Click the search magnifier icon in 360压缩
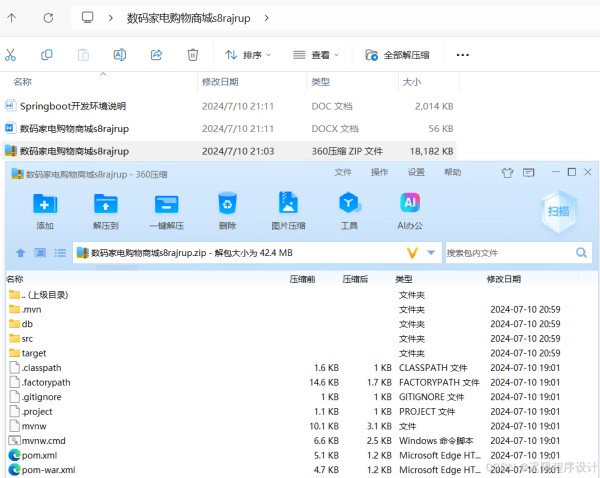The height and width of the screenshot is (478, 600). [x=581, y=253]
